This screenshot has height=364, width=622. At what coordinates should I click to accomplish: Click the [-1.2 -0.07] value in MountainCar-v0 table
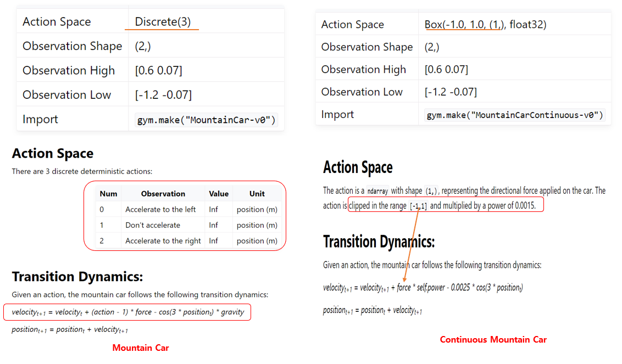[x=163, y=95]
